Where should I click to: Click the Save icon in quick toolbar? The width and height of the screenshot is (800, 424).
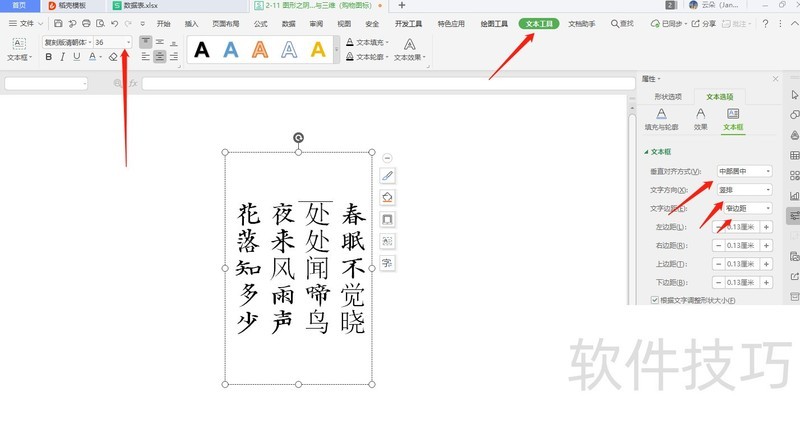click(x=58, y=23)
